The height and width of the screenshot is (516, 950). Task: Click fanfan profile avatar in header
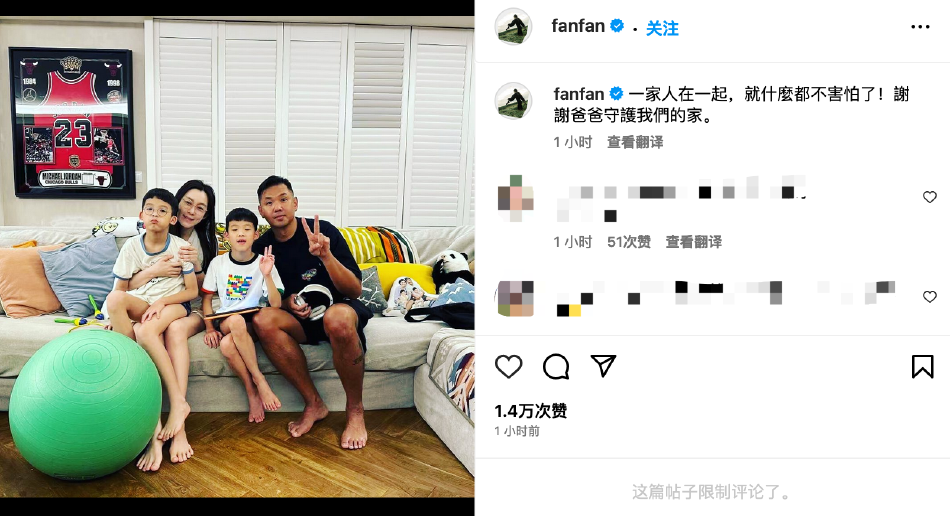tap(513, 27)
